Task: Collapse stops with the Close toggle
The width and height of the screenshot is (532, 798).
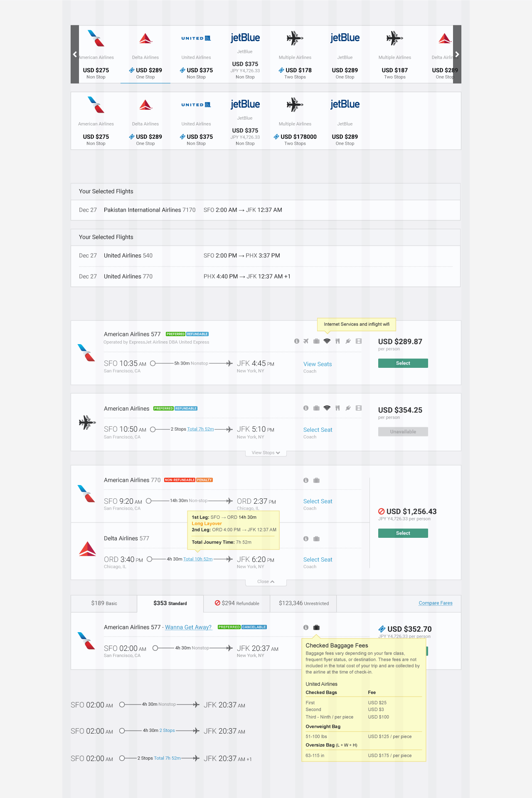Action: point(266,581)
